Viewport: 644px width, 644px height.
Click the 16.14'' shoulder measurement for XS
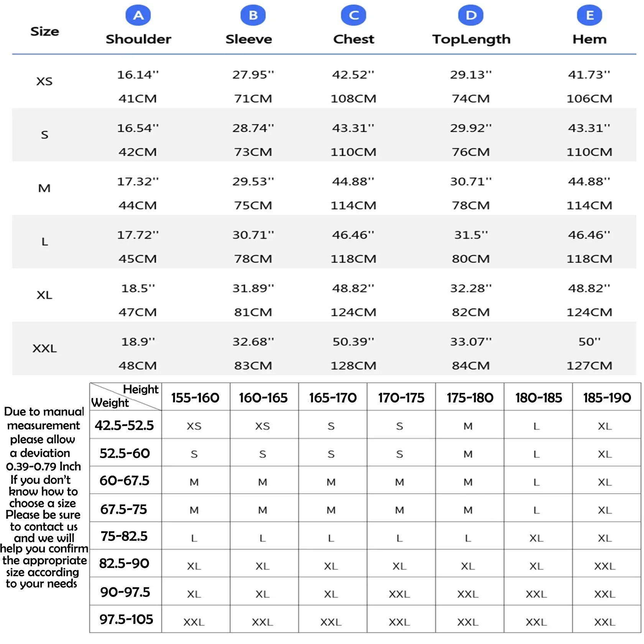(138, 75)
